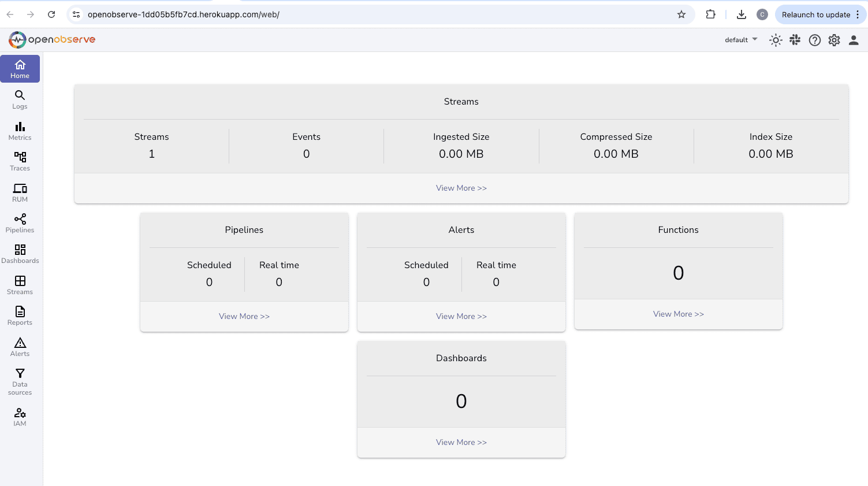Select the Home tab in sidebar
The width and height of the screenshot is (868, 486).
(20, 68)
